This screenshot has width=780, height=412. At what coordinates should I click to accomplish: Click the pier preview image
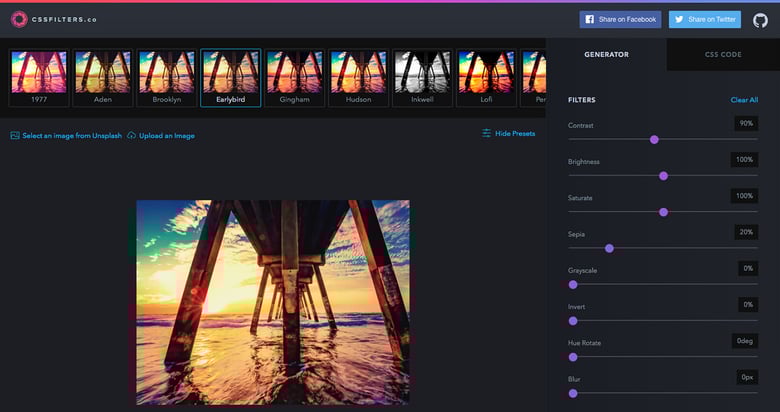click(273, 302)
